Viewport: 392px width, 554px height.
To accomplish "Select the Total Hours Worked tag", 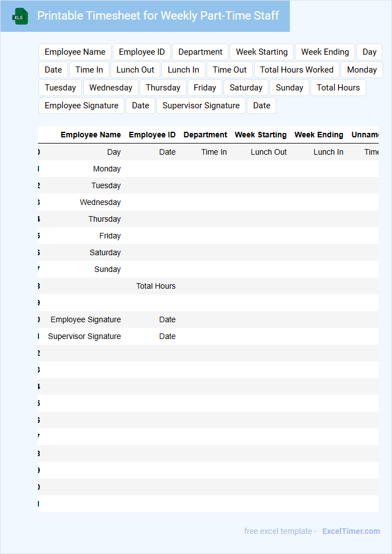I will 297,70.
